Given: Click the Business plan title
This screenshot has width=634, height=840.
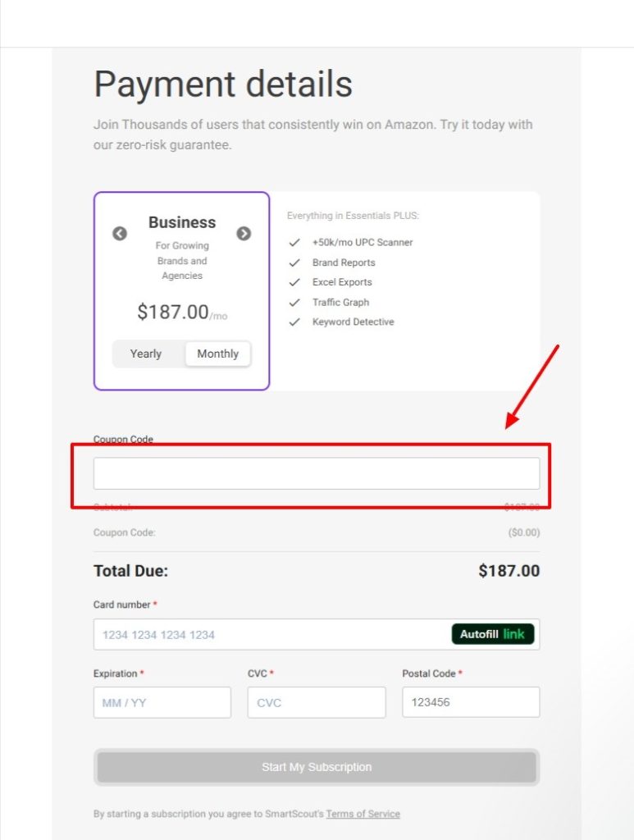Looking at the screenshot, I should pyautogui.click(x=182, y=222).
